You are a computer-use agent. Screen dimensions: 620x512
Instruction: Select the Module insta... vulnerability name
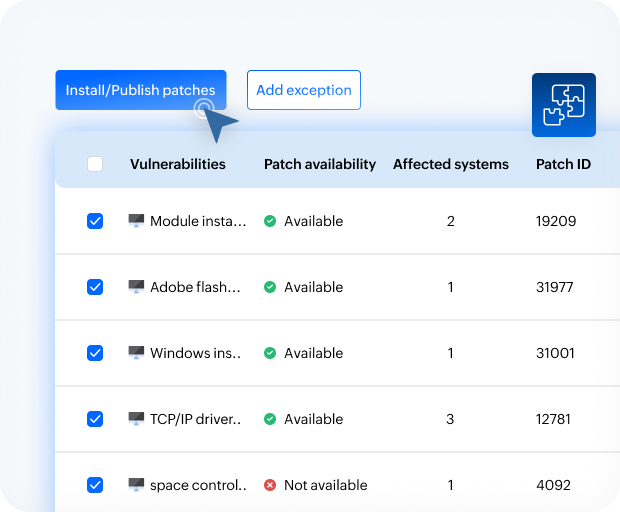click(198, 221)
